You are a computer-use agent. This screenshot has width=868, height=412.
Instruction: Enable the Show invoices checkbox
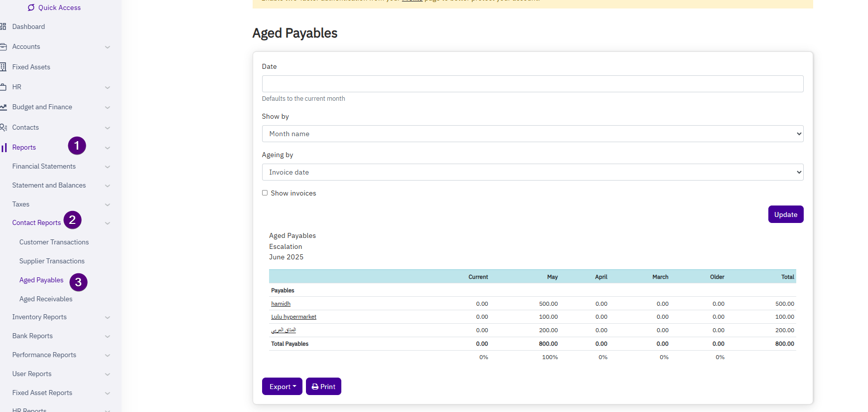coord(265,193)
